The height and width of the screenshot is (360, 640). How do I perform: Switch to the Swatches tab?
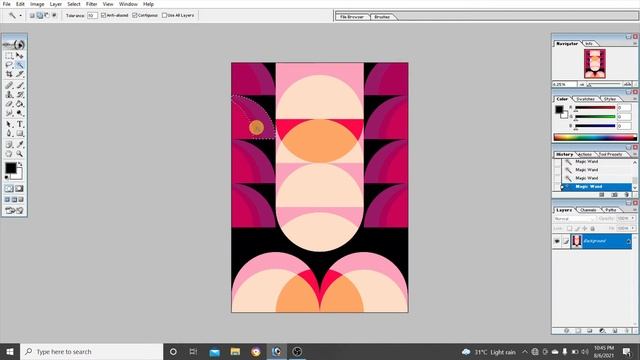(x=585, y=99)
